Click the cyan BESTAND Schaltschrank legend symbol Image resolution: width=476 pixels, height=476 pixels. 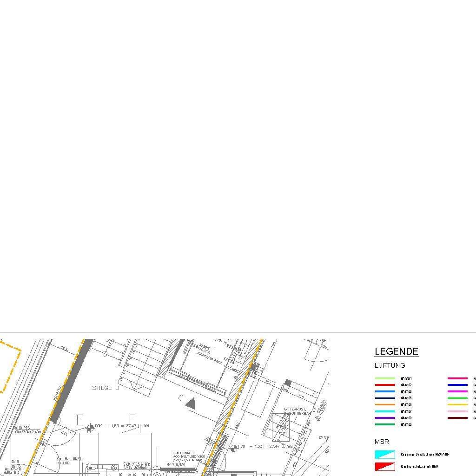coord(385,455)
